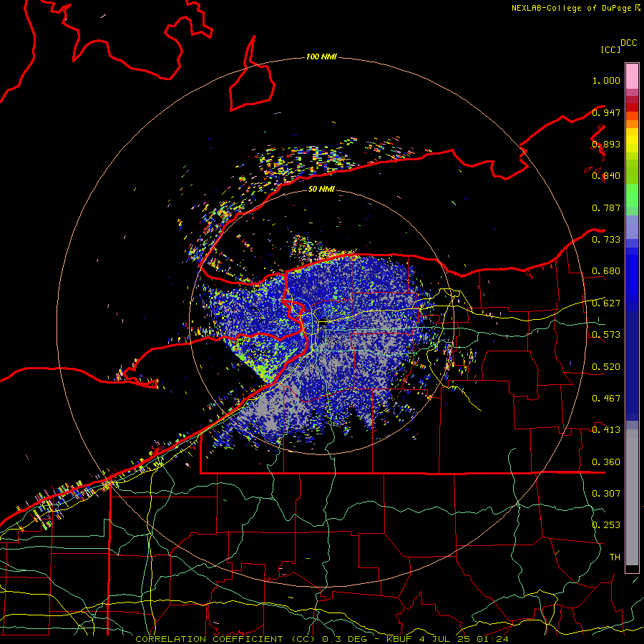Click the 0.733 color scale value
The width and height of the screenshot is (644, 644).
pyautogui.click(x=606, y=240)
